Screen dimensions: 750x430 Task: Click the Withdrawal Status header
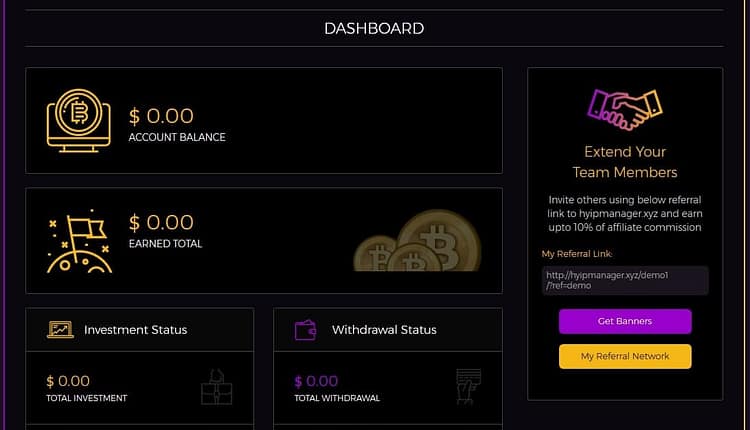(x=384, y=330)
